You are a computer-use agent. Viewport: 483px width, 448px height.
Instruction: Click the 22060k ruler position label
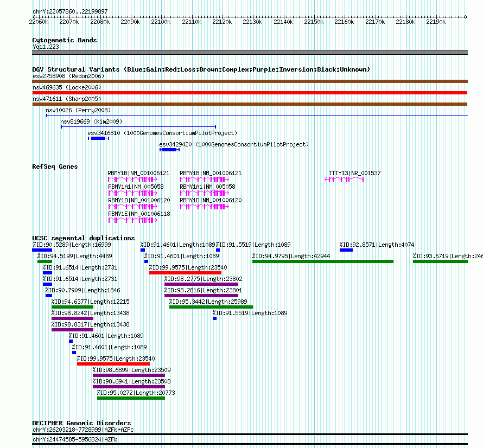point(39,22)
